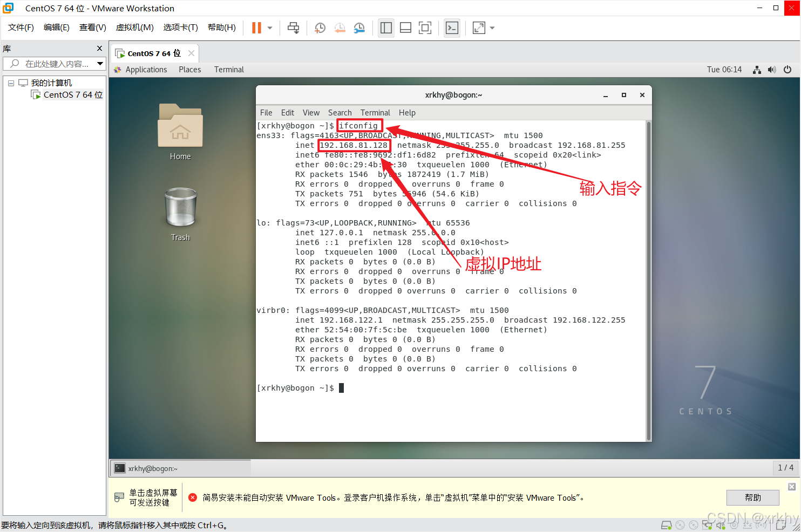Image resolution: width=801 pixels, height=532 pixels.
Task: Open the GNOME Places menu
Action: pyautogui.click(x=190, y=70)
